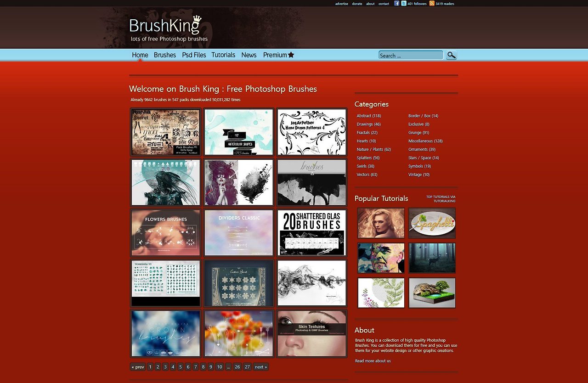Open the Premium menu item
The height and width of the screenshot is (383, 588).
pos(275,55)
